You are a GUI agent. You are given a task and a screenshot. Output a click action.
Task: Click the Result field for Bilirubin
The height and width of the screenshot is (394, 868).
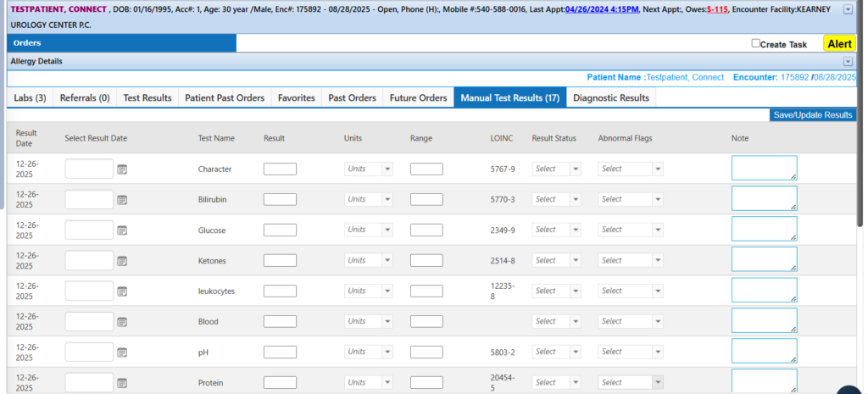click(x=280, y=199)
